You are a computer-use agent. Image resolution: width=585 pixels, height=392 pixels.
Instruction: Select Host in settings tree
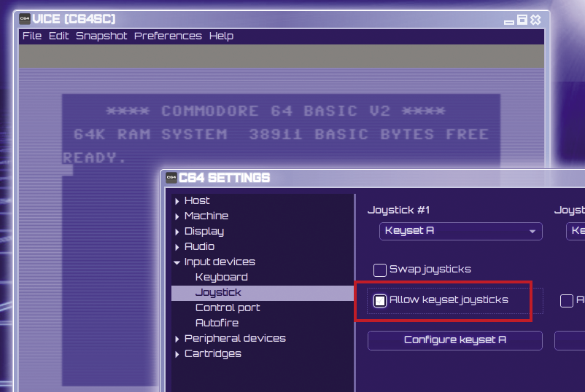click(197, 200)
